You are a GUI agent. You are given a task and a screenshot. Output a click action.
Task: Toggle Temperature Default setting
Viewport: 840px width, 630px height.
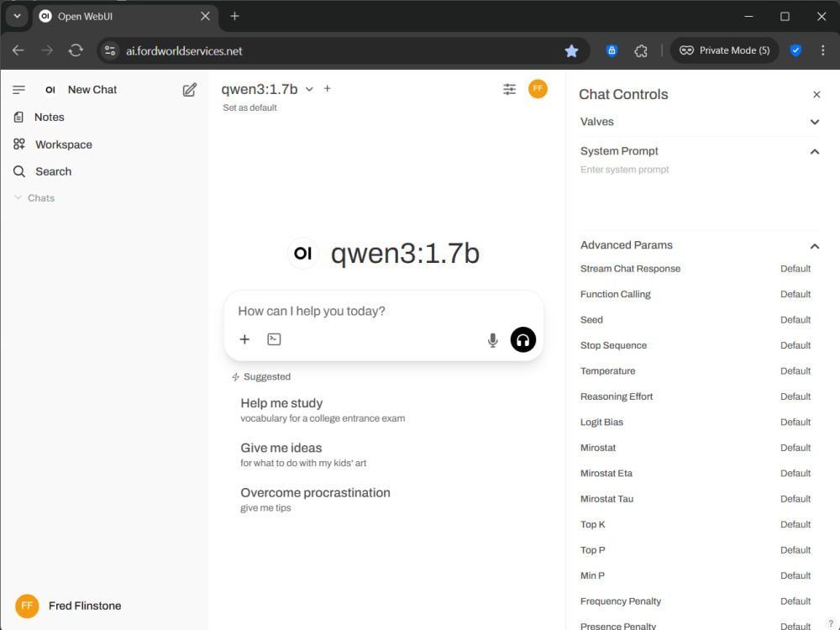[795, 371]
